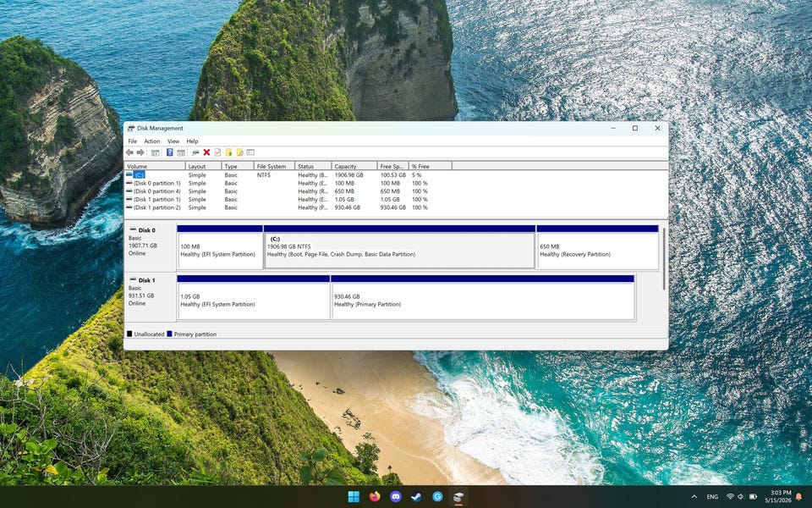The height and width of the screenshot is (508, 812).
Task: Open the File menu
Action: (x=133, y=141)
